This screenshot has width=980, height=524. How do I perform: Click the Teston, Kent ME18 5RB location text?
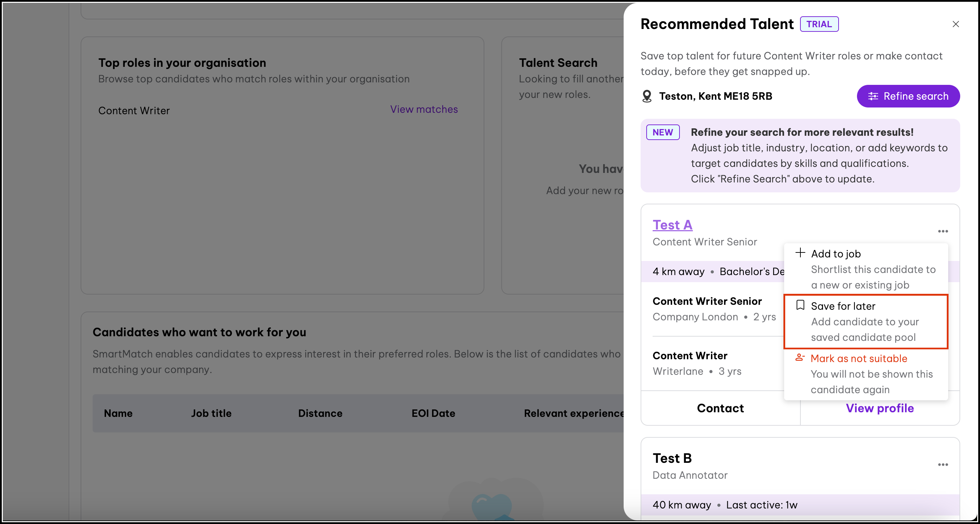coord(715,96)
